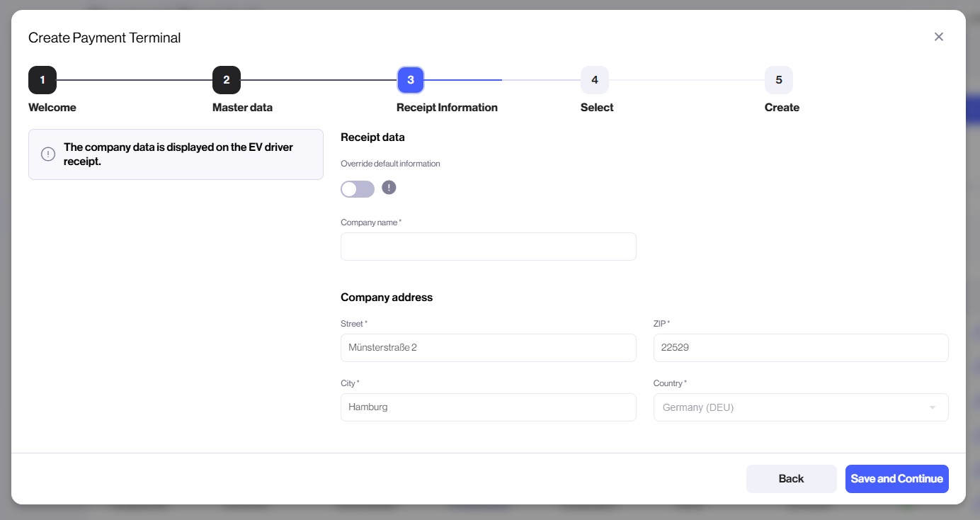This screenshot has height=520, width=980.
Task: Click the info icon beside override toggle
Action: pyautogui.click(x=389, y=188)
